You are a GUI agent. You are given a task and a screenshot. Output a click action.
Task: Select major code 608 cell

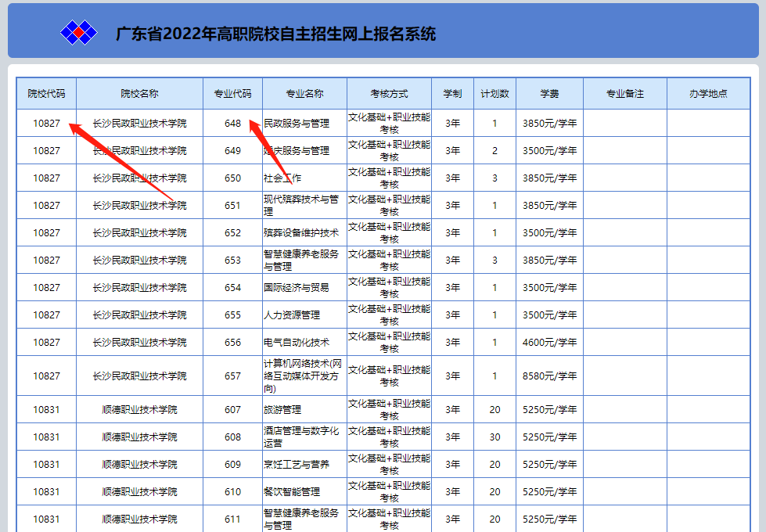pyautogui.click(x=232, y=437)
